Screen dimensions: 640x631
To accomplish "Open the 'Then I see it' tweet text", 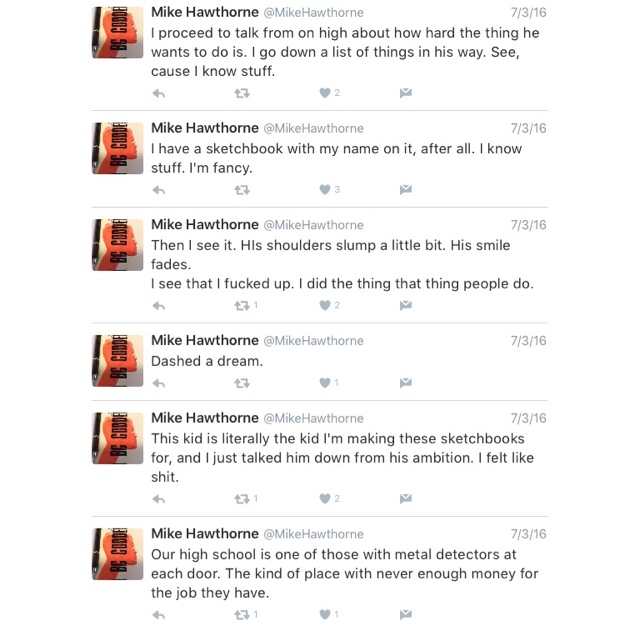I will pyautogui.click(x=342, y=264).
